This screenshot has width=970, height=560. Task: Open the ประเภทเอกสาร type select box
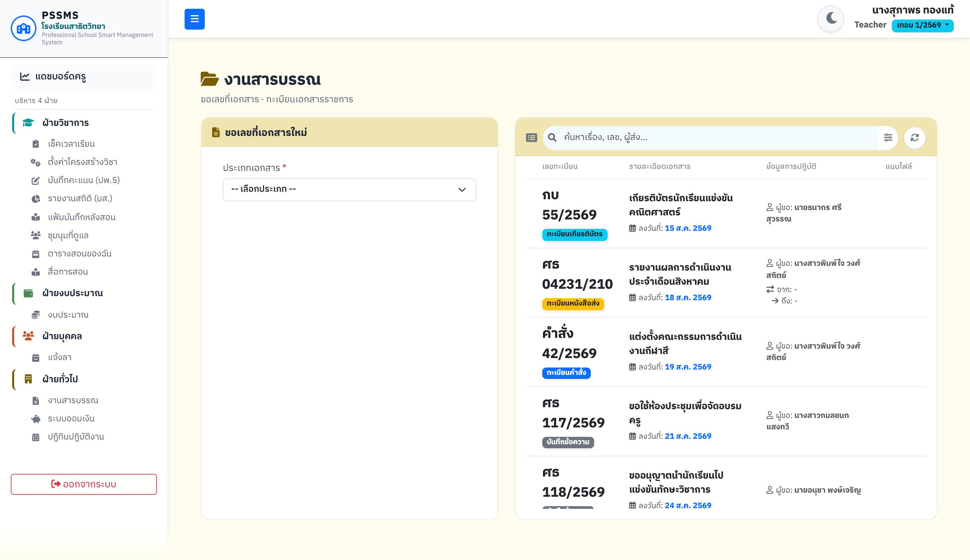coord(349,189)
